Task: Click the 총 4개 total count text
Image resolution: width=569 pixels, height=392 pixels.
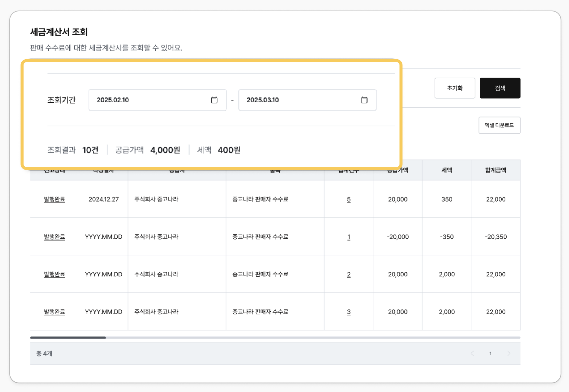Action: (x=44, y=353)
